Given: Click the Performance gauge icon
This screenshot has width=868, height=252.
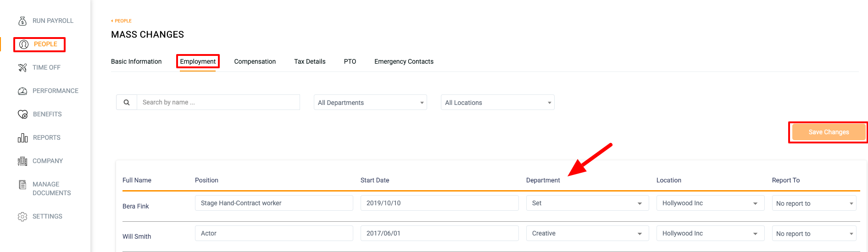Looking at the screenshot, I should point(22,91).
